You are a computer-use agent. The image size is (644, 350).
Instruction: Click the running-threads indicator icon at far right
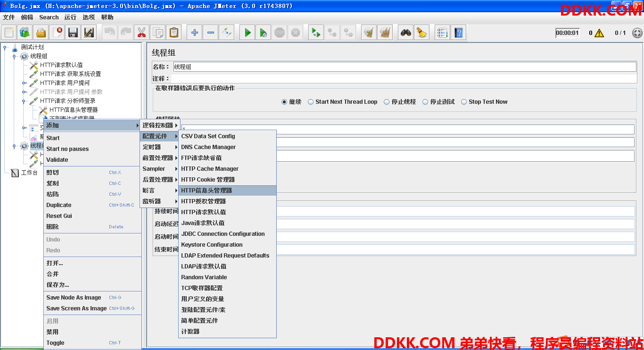(637, 33)
